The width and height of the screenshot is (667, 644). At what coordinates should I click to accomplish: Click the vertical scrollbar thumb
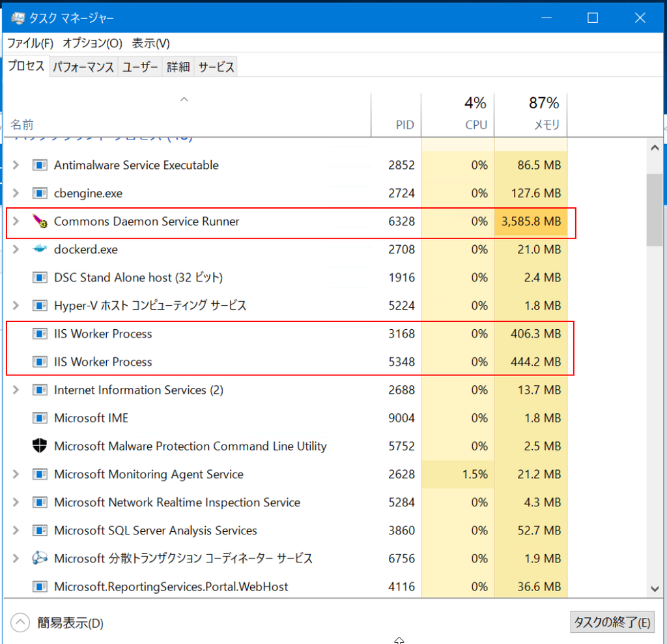click(654, 209)
